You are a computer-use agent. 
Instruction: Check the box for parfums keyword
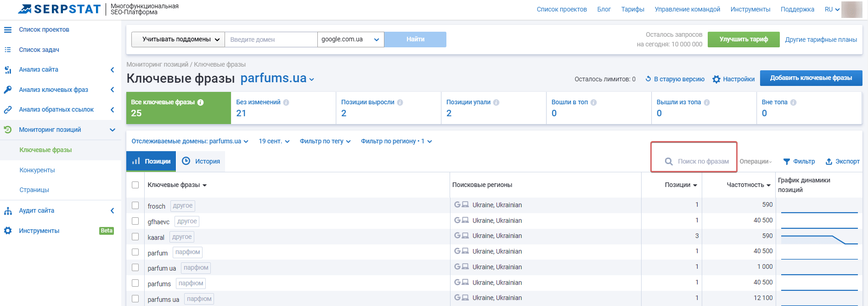pos(135,283)
